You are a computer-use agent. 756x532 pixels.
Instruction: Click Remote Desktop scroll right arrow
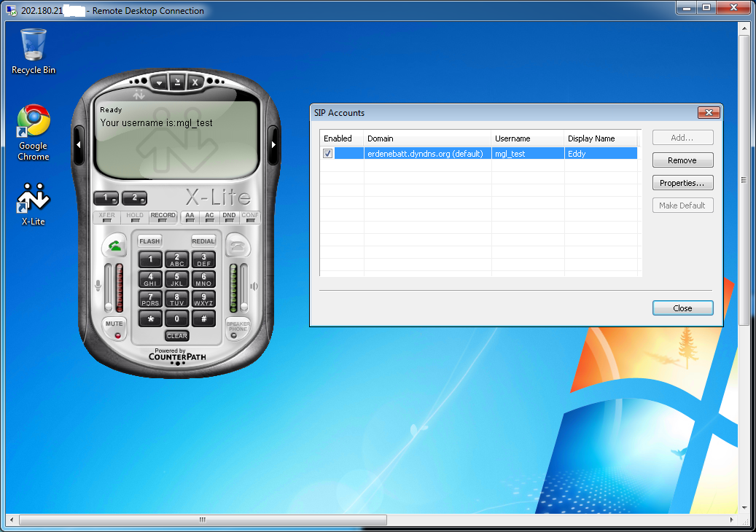pyautogui.click(x=732, y=520)
